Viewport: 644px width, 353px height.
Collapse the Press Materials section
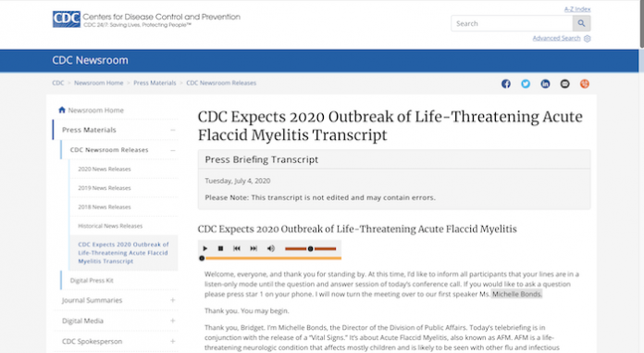(x=173, y=130)
